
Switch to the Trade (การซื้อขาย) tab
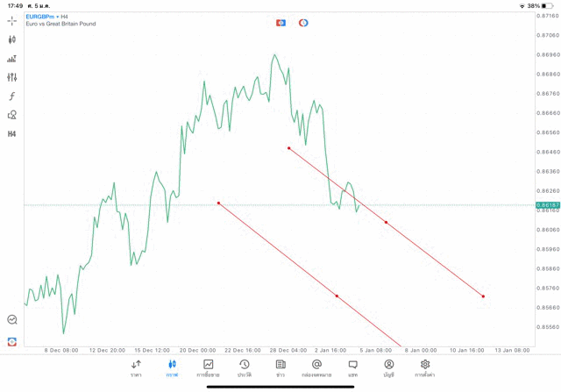(x=209, y=368)
